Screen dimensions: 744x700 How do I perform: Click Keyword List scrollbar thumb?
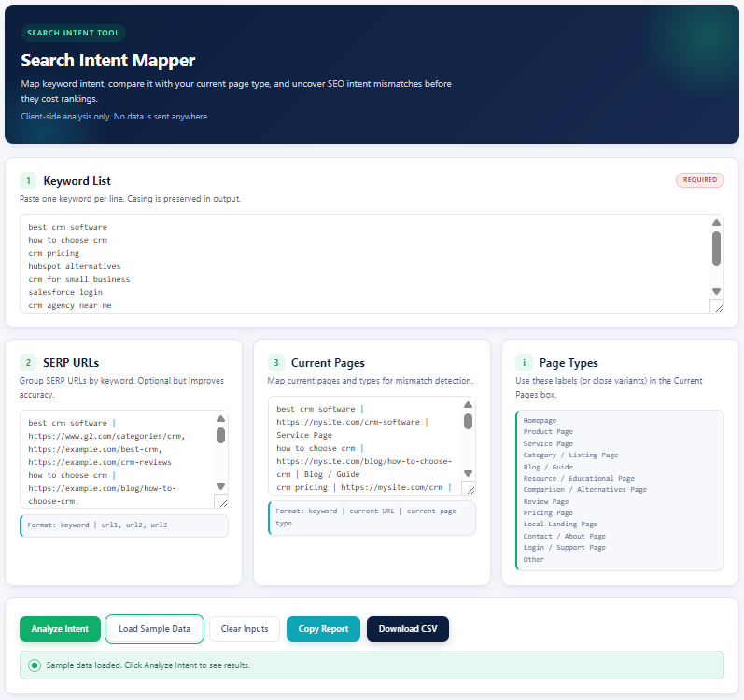point(717,248)
